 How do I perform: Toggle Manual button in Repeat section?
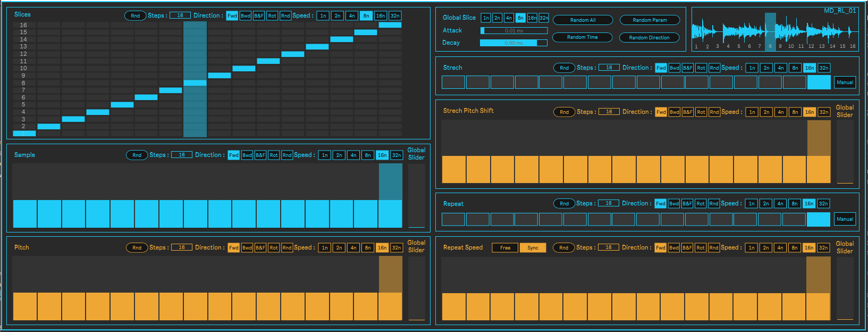point(845,219)
